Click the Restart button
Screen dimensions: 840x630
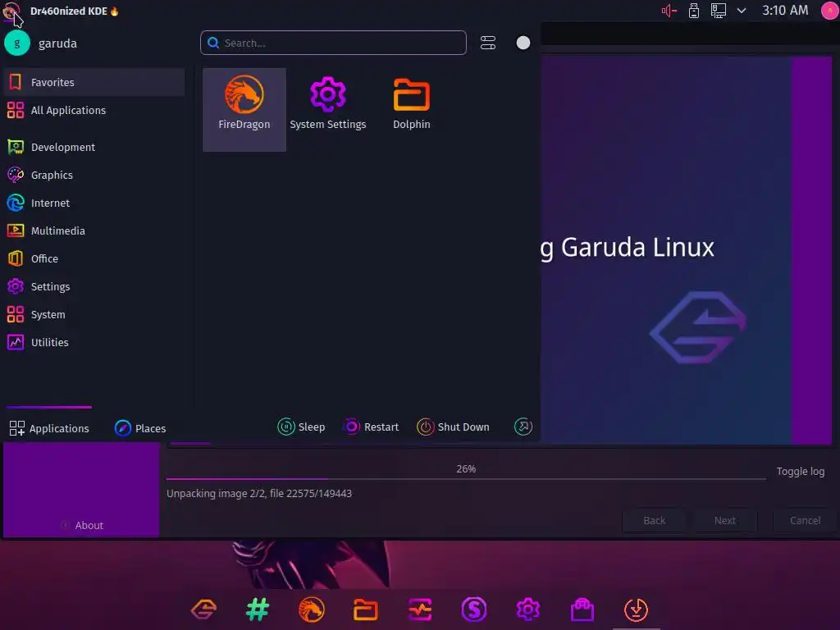coord(371,427)
